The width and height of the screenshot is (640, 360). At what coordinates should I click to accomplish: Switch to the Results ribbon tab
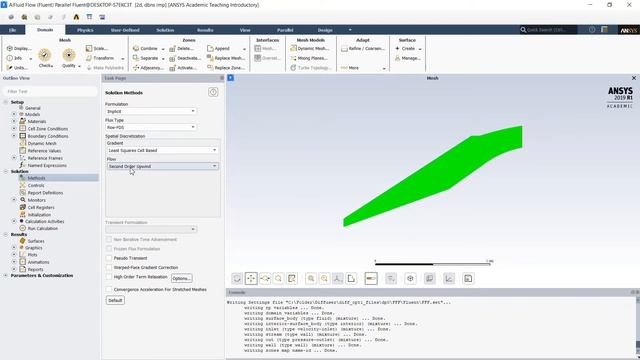[x=205, y=30]
